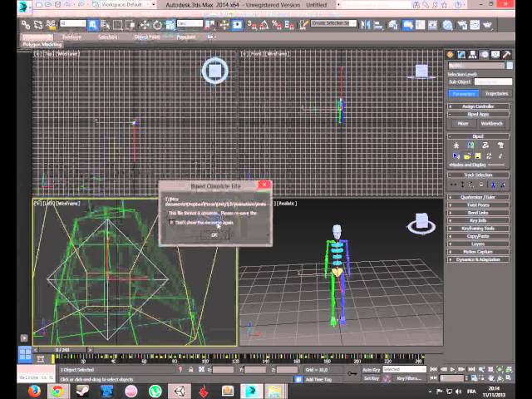This screenshot has width=532, height=399.
Task: Click the time slider at 0 / 240
Action: tap(63, 350)
